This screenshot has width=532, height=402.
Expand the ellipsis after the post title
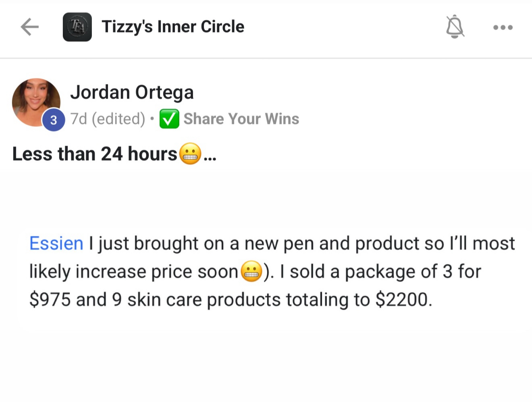210,155
